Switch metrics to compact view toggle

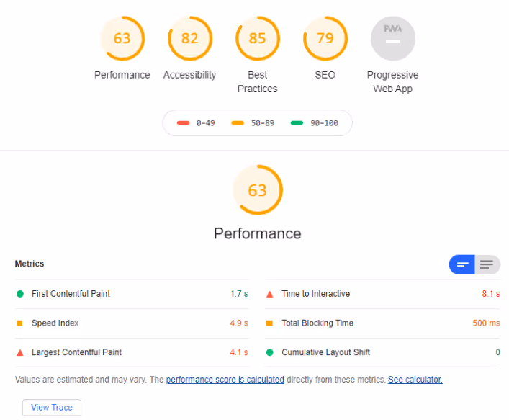pos(461,264)
